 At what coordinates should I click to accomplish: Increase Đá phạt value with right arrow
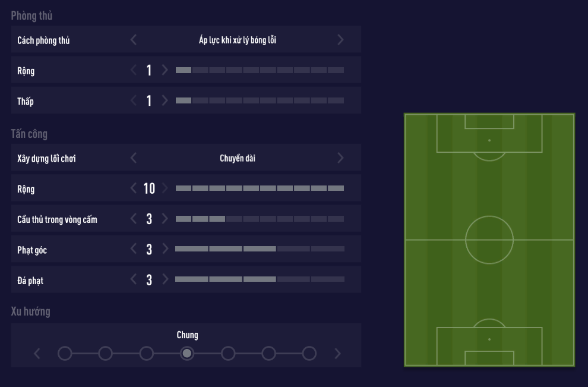coord(165,280)
